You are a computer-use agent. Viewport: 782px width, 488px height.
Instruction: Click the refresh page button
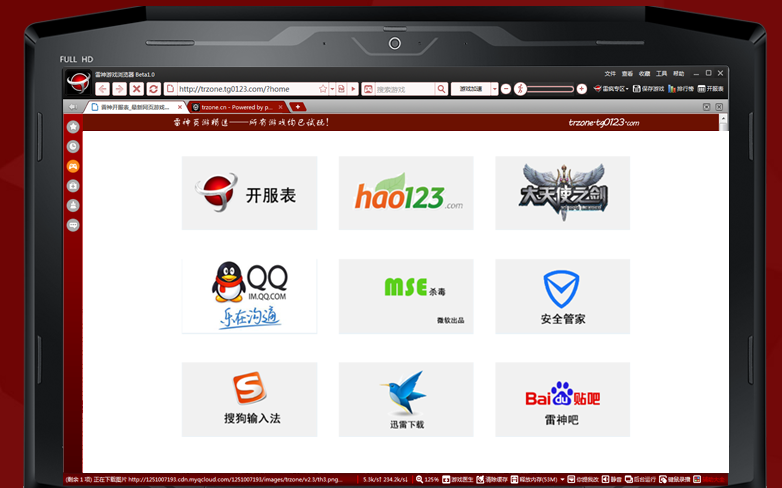153,89
